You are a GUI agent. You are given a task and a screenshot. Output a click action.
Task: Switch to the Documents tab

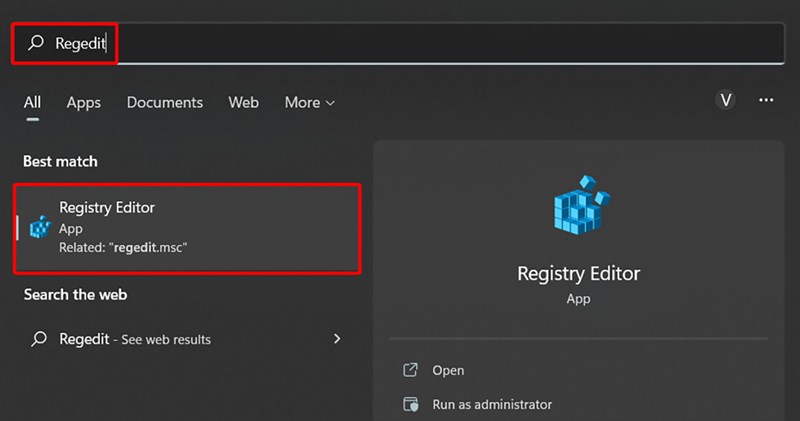pos(165,103)
